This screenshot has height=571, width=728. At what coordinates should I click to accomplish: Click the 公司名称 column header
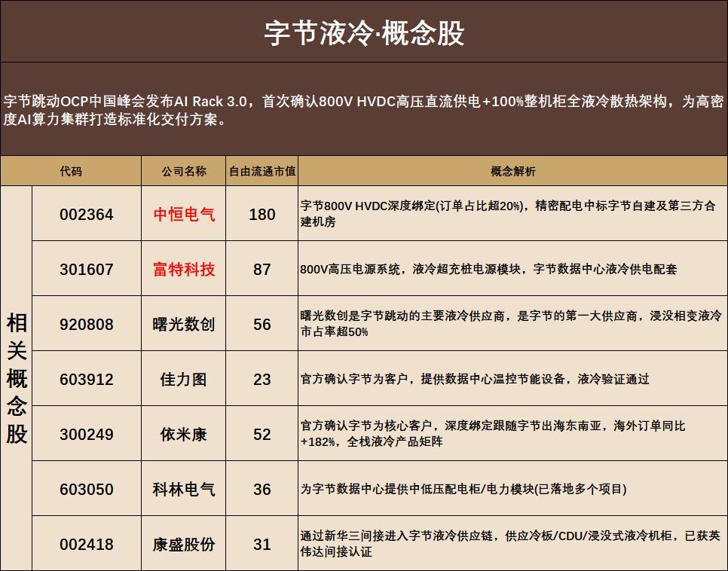click(183, 171)
